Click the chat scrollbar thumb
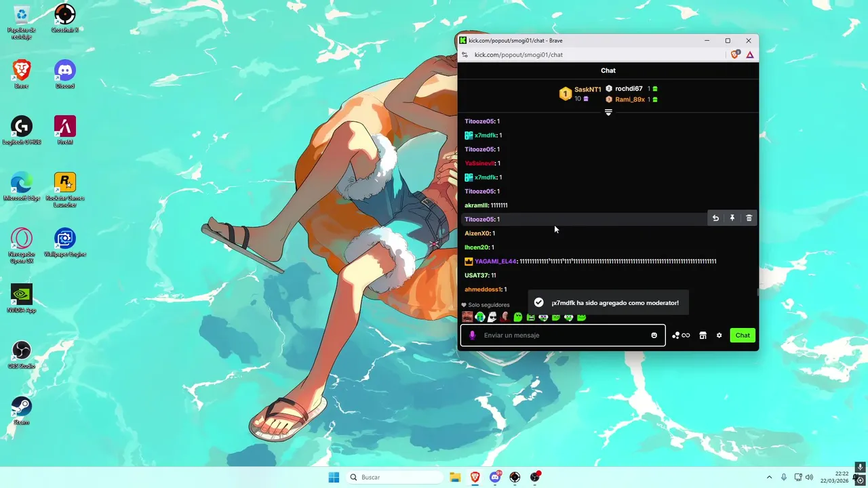Image resolution: width=868 pixels, height=488 pixels. point(757,292)
